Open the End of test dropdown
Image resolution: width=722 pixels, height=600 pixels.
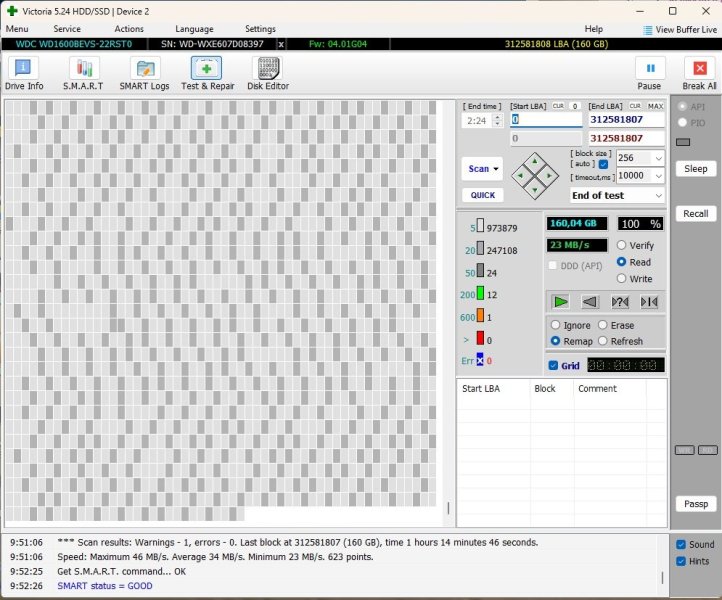coord(657,195)
